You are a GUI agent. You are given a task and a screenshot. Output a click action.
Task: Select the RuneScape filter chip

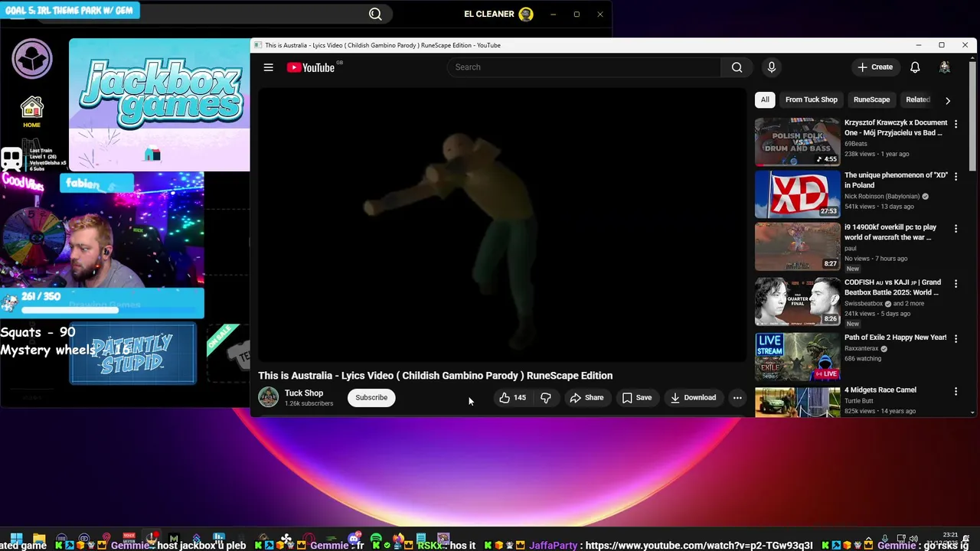tap(871, 99)
